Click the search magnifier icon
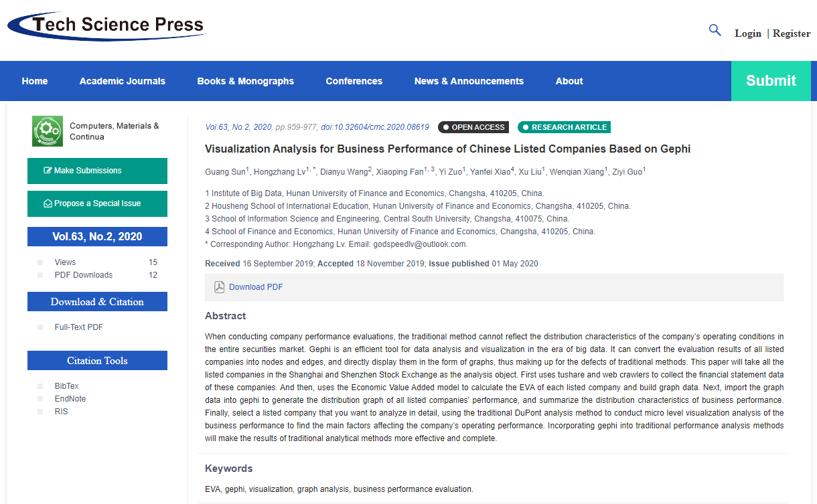Image resolution: width=817 pixels, height=504 pixels. pyautogui.click(x=715, y=30)
